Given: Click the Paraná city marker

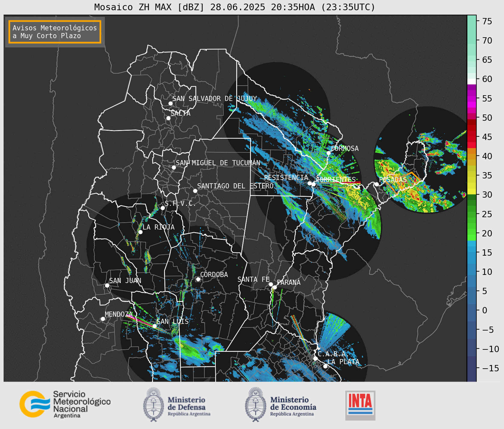Looking at the screenshot, I should [275, 287].
